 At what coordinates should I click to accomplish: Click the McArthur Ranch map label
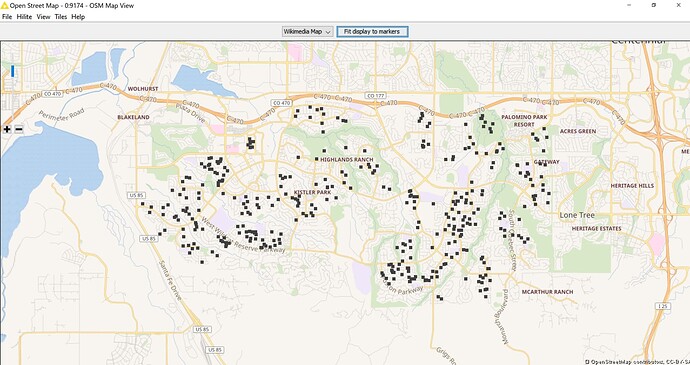coord(547,292)
